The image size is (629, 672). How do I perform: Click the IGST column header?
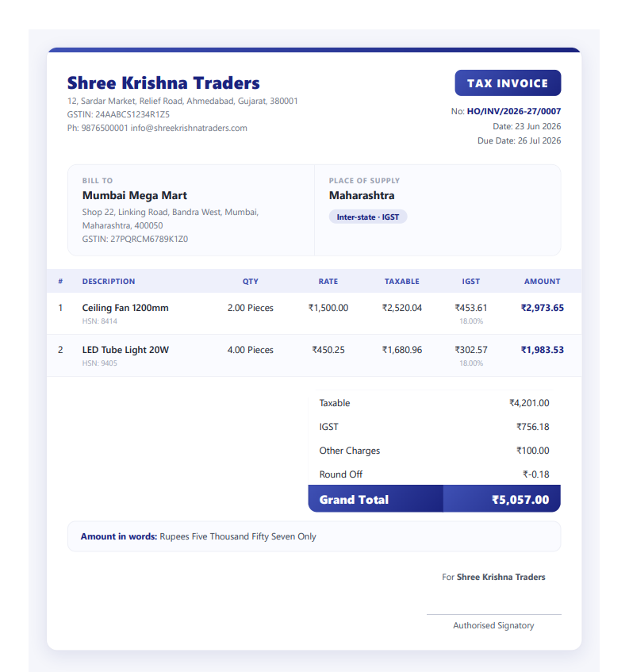click(x=471, y=282)
